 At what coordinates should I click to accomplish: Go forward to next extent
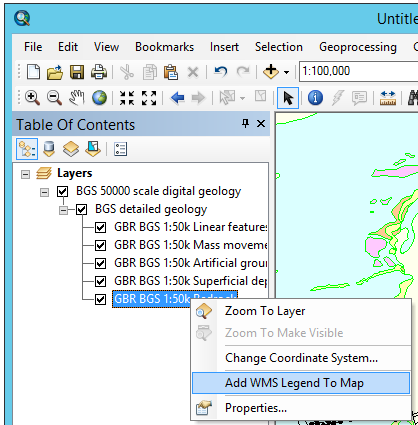pyautogui.click(x=199, y=98)
